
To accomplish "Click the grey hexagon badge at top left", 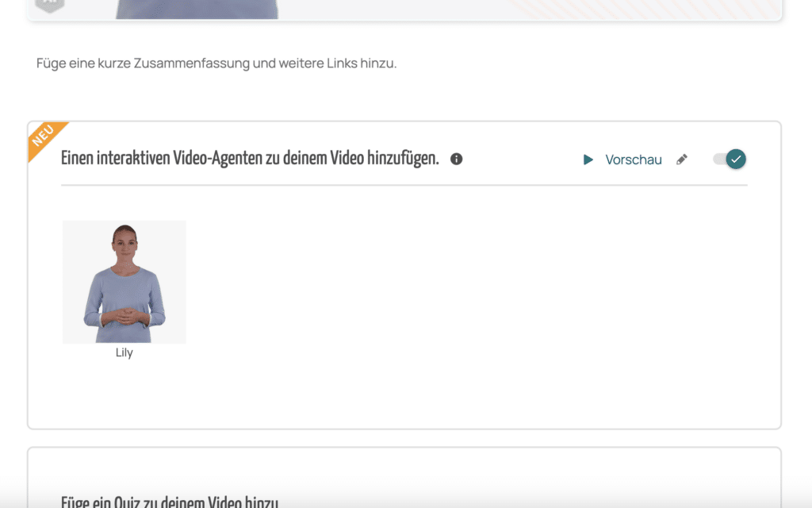I will tap(50, 6).
